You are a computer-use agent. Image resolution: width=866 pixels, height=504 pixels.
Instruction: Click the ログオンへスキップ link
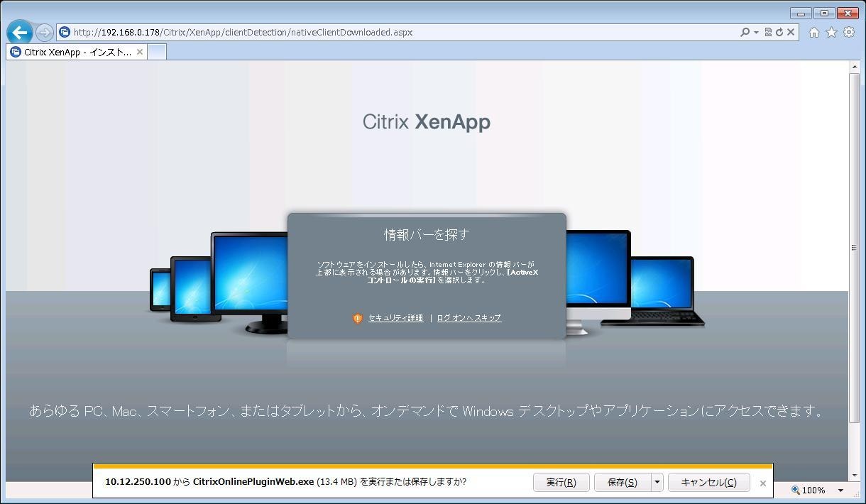click(x=468, y=318)
